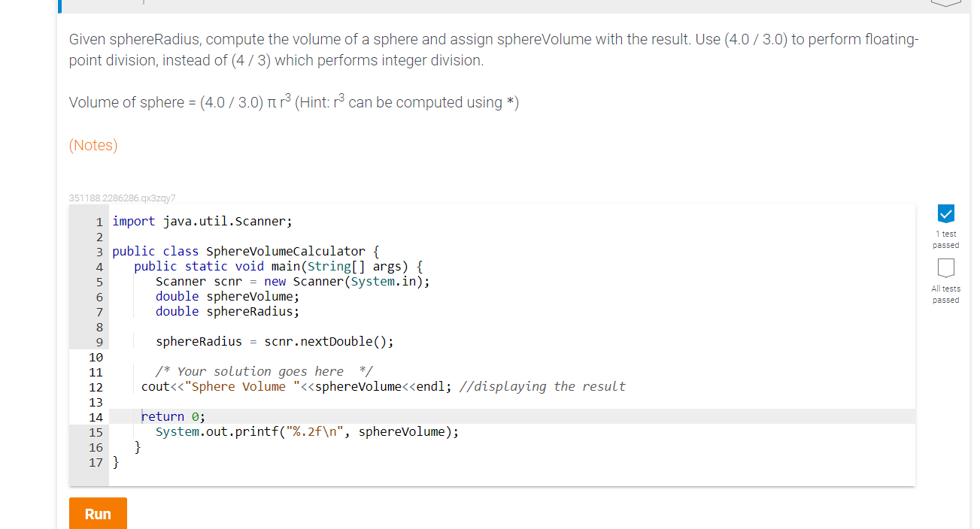This screenshot has height=529, width=980.
Task: Select the import java.util.Scanner statement
Action: [202, 220]
